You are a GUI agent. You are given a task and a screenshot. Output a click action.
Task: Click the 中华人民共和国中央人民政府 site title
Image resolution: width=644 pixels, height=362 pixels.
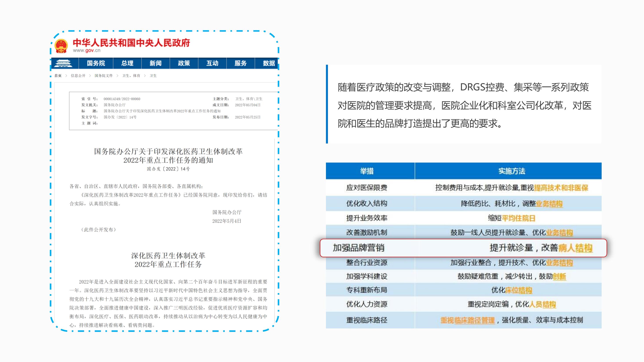(131, 43)
